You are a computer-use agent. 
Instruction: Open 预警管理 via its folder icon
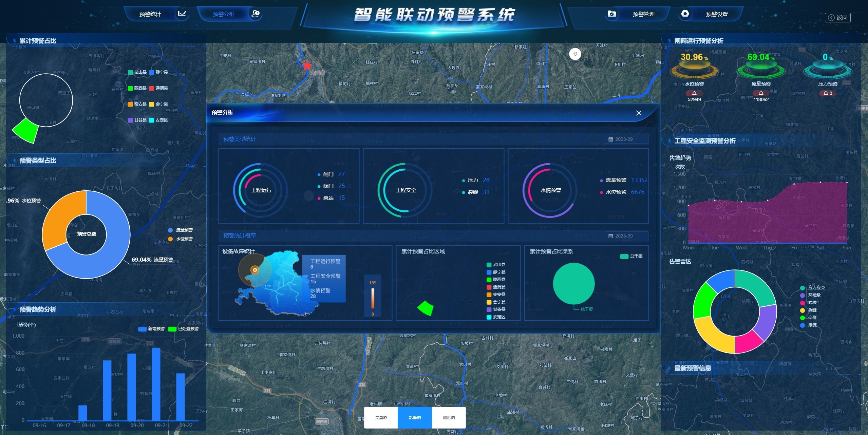tap(611, 14)
